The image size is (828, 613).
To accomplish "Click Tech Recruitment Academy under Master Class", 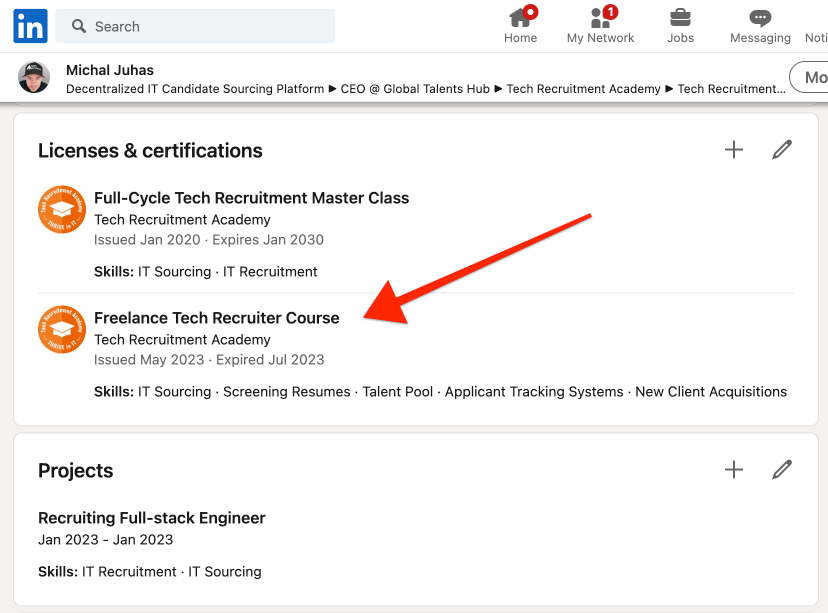I will (182, 219).
